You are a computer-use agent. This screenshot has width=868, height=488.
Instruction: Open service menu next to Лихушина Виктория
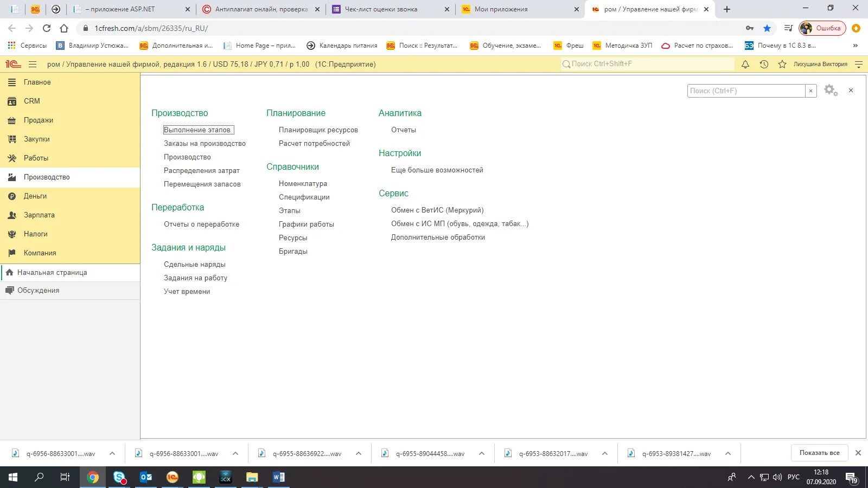point(859,64)
